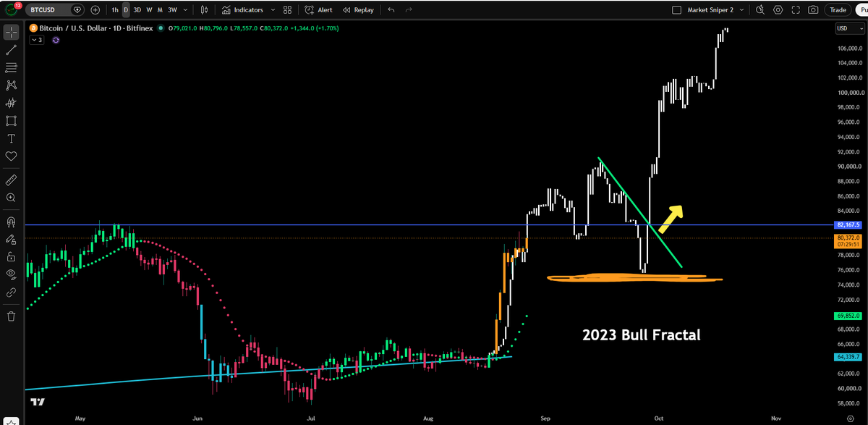The image size is (868, 425).
Task: Toggle hide all drawings eye
Action: [x=12, y=274]
